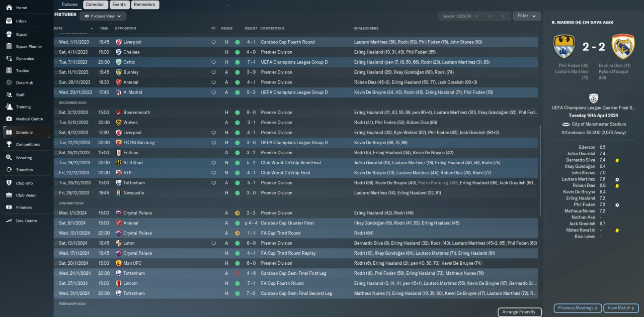The width and height of the screenshot is (644, 317).
Task: Click TV icon on Al-Ittihad fixture row
Action: pos(213,163)
